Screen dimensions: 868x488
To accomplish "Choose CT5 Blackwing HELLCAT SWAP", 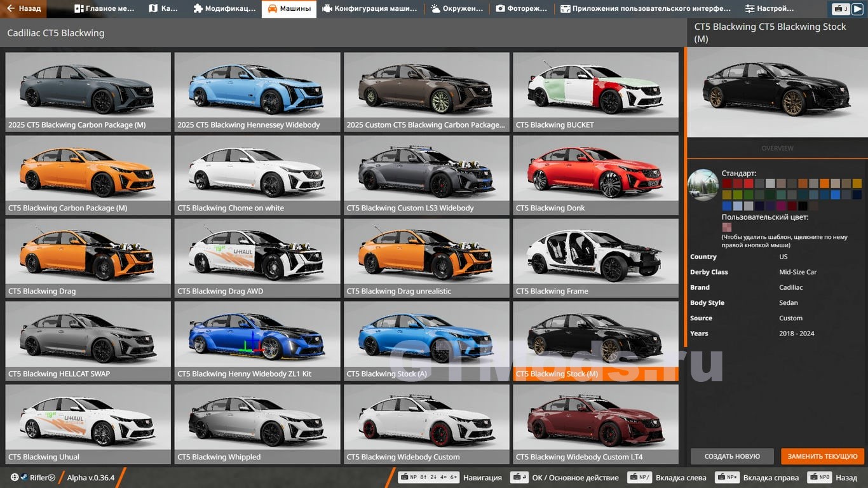I will tap(88, 341).
